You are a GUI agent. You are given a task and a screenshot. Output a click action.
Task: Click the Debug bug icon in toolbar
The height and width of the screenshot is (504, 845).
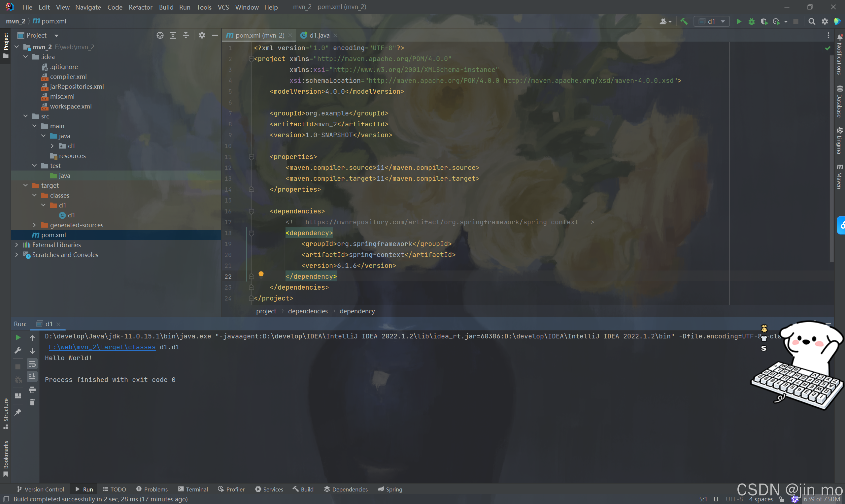pyautogui.click(x=752, y=21)
